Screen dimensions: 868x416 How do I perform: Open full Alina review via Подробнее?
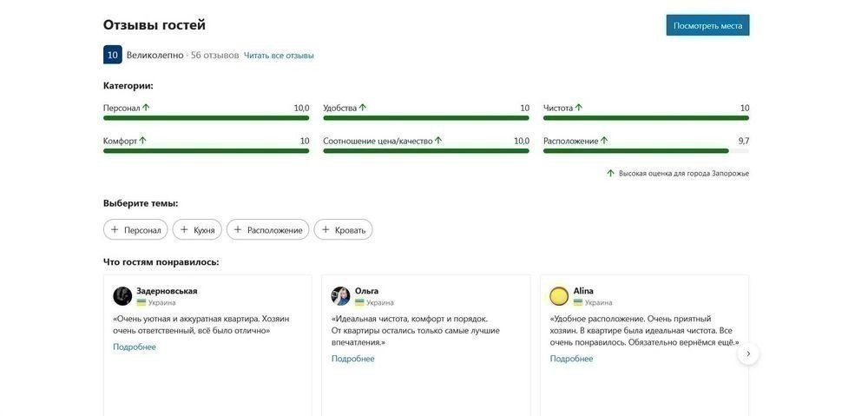571,359
